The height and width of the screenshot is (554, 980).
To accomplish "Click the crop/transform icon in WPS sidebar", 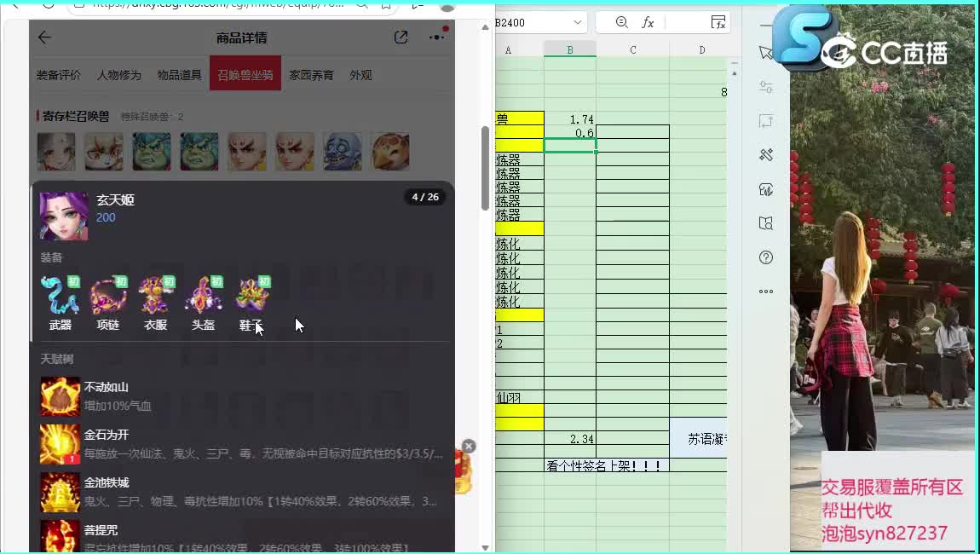I will pos(765,121).
